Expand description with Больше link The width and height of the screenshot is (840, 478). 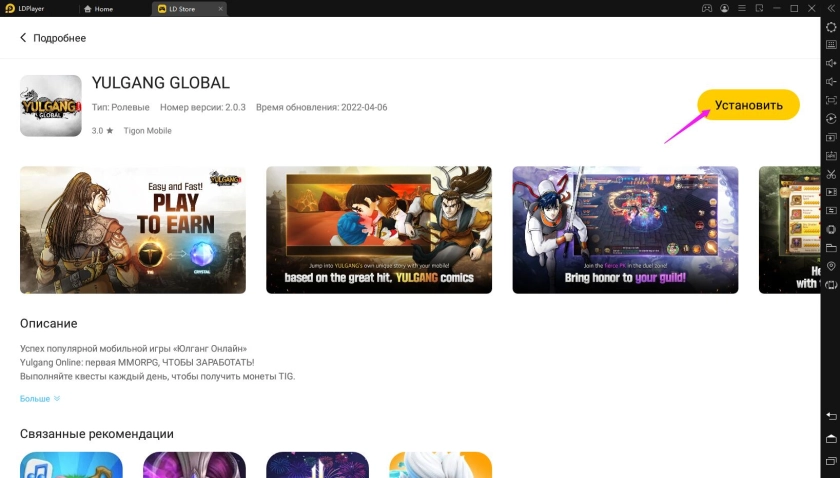[40, 399]
